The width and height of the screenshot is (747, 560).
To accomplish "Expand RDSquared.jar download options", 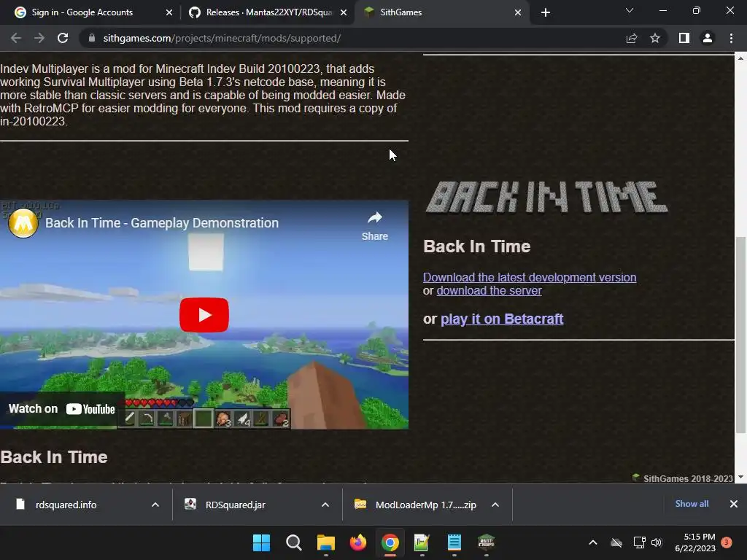I will point(325,505).
